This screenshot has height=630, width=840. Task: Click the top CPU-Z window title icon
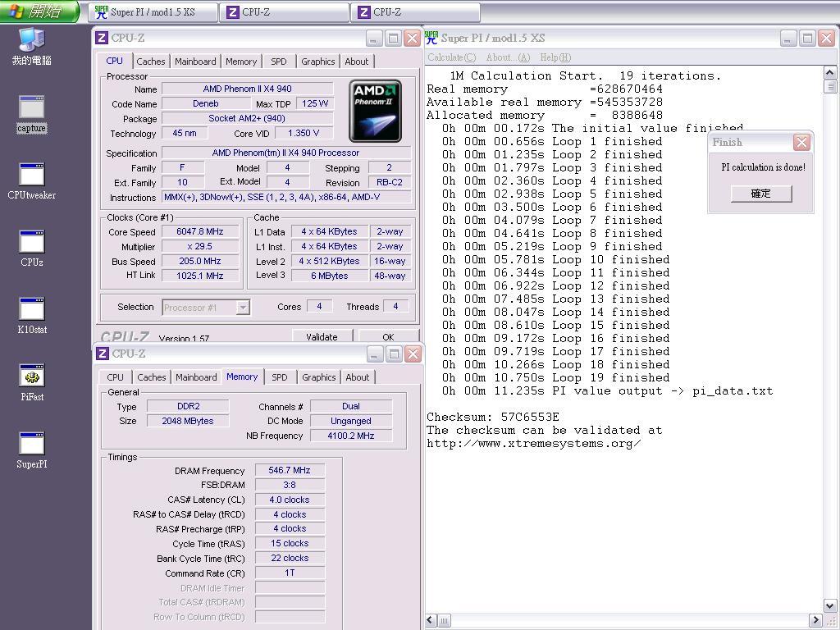102,38
